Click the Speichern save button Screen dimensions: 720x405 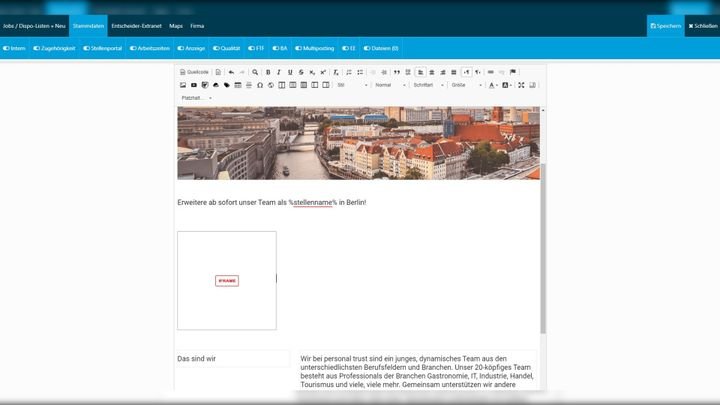point(665,26)
